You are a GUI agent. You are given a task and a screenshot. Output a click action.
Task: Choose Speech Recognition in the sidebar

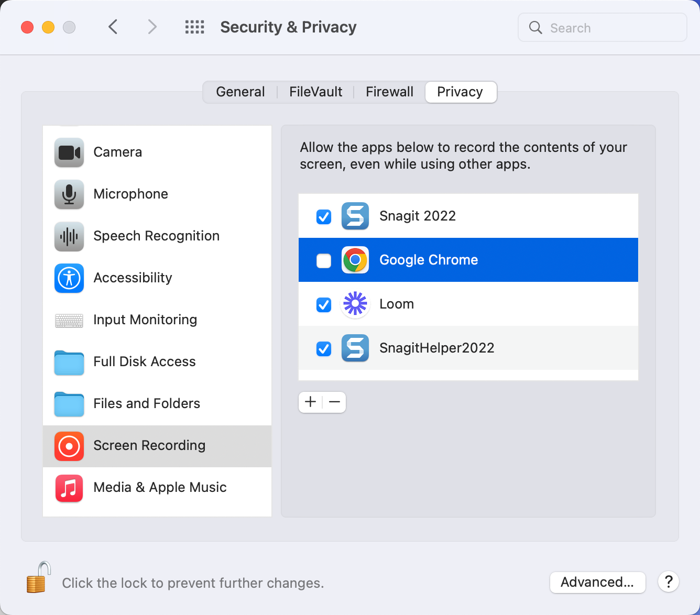157,236
